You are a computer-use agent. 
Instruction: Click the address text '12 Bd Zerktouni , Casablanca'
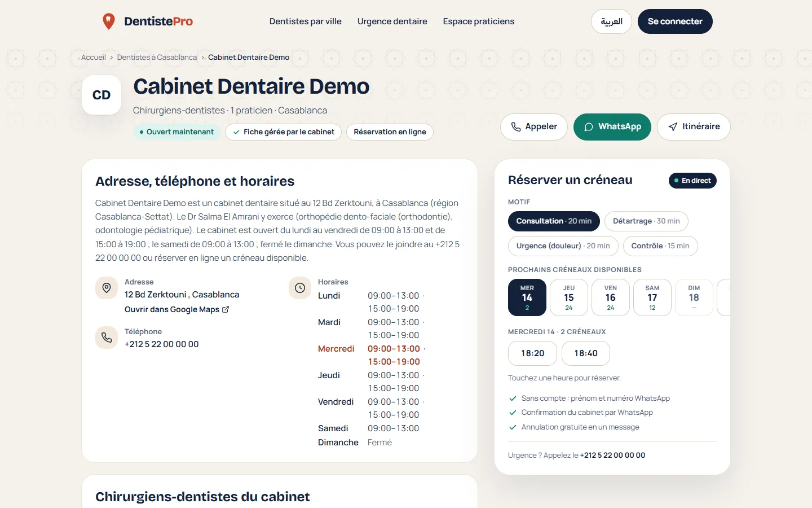point(182,295)
